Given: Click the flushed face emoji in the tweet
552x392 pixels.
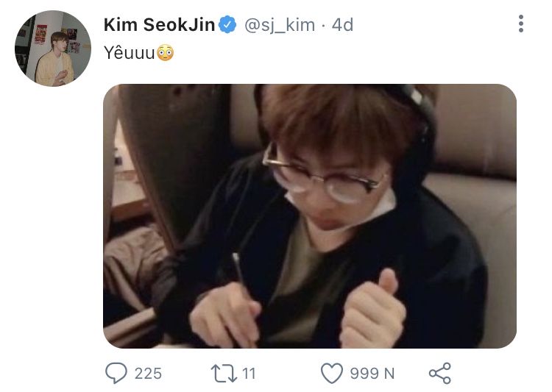Looking at the screenshot, I should click(x=166, y=53).
